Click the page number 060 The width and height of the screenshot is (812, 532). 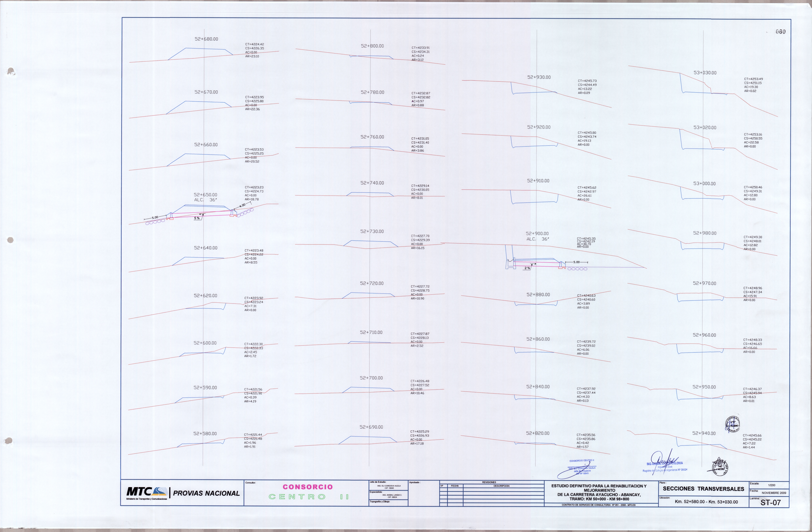pyautogui.click(x=781, y=32)
